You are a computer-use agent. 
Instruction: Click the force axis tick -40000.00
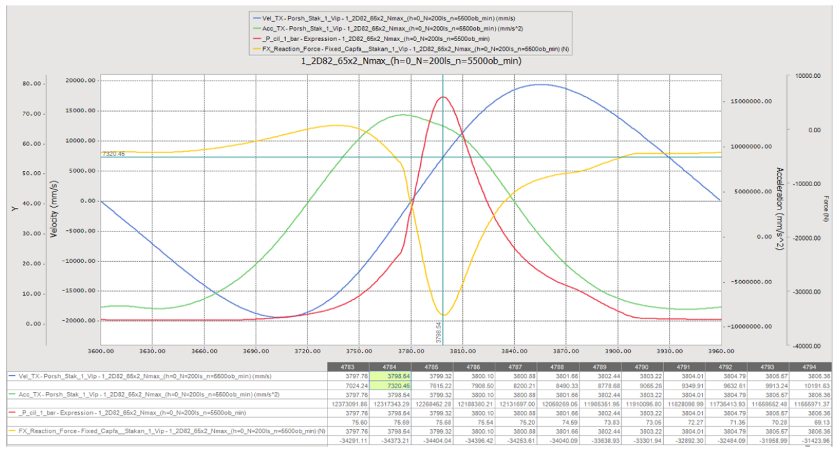pos(807,346)
